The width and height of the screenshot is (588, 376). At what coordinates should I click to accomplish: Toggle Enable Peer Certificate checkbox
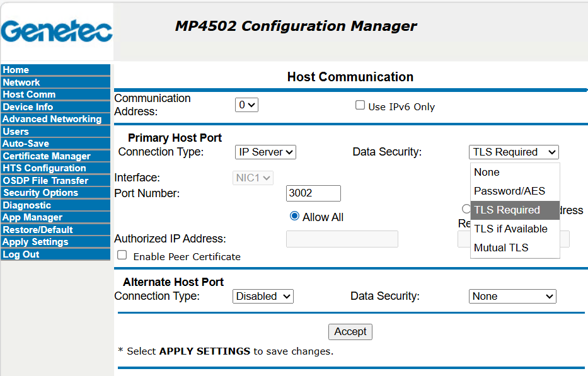122,255
